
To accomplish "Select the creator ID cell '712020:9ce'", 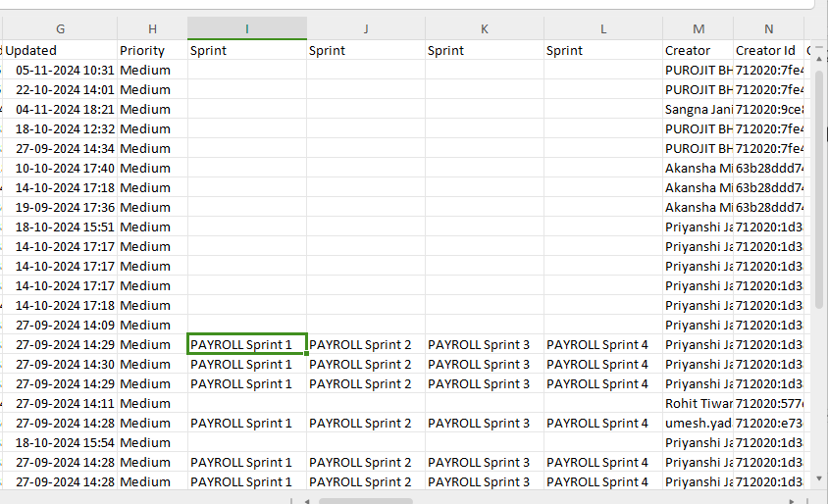I will point(768,109).
